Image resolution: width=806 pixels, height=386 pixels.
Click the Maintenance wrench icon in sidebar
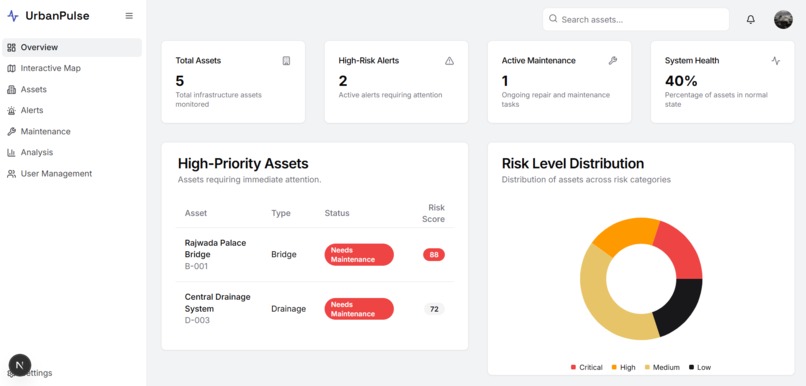pyautogui.click(x=11, y=132)
